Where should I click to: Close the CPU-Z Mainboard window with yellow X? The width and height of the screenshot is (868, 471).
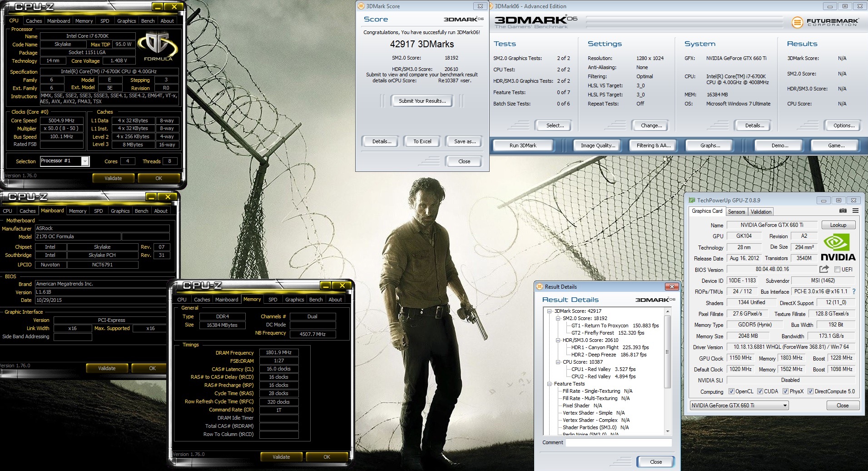pyautogui.click(x=168, y=197)
